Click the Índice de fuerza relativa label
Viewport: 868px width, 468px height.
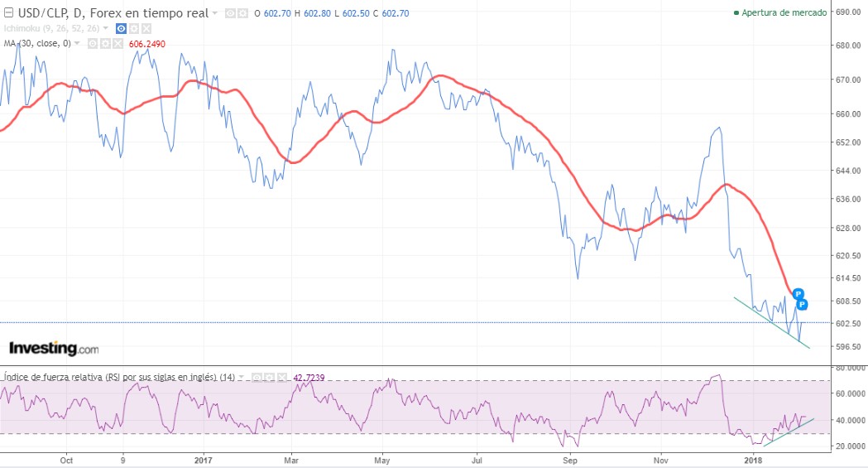(x=119, y=377)
